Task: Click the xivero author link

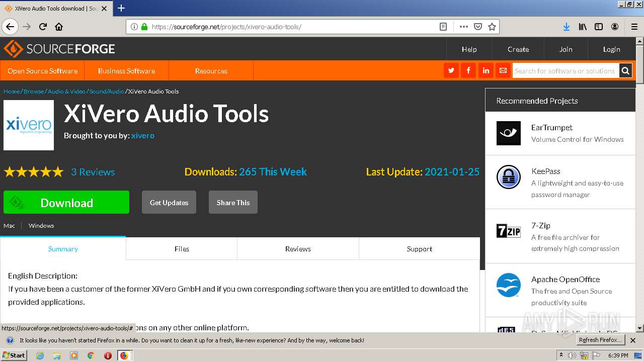Action: point(143,136)
